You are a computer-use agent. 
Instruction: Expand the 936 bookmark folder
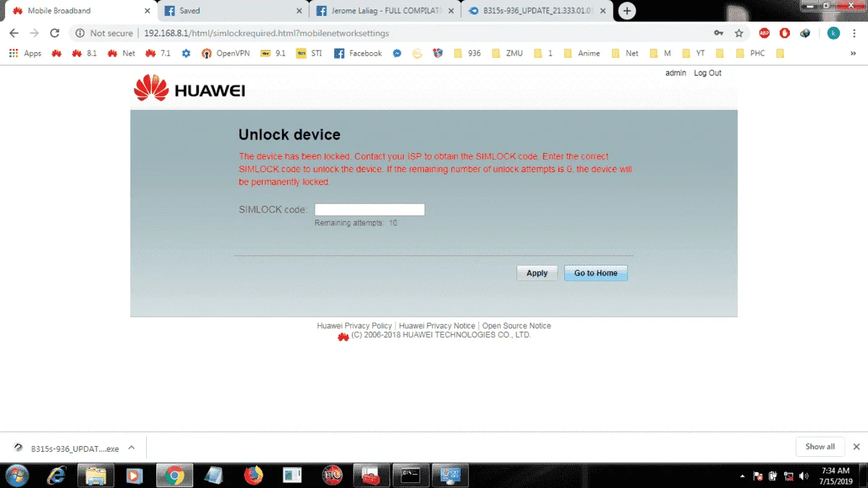point(467,53)
